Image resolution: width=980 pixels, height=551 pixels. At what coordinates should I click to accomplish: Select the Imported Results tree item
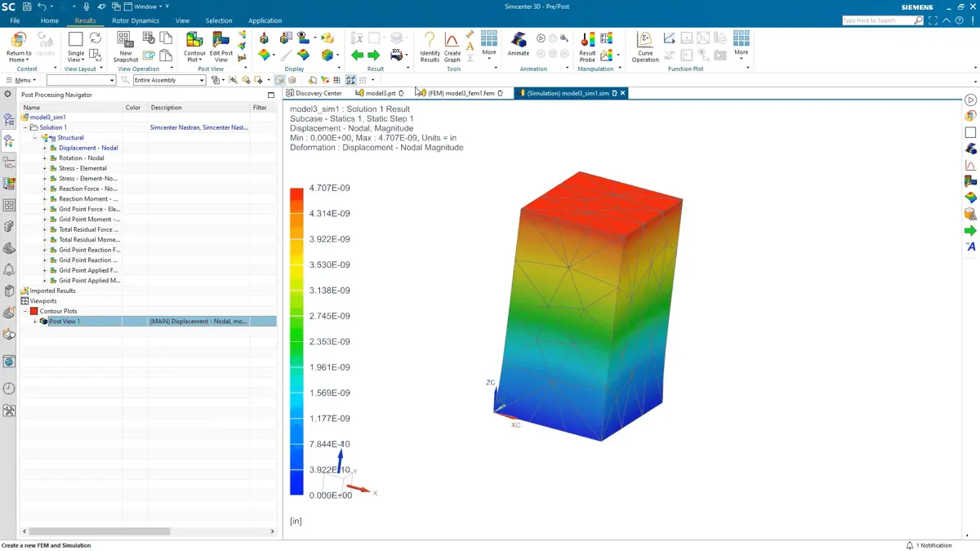pyautogui.click(x=52, y=291)
